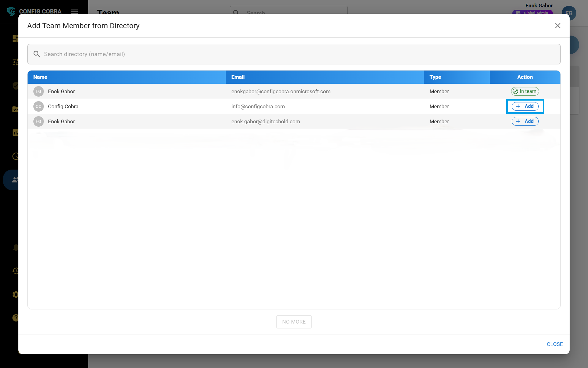Screen dimensions: 588x368
Task: Close the dialog with the X icon
Action: [x=557, y=26]
